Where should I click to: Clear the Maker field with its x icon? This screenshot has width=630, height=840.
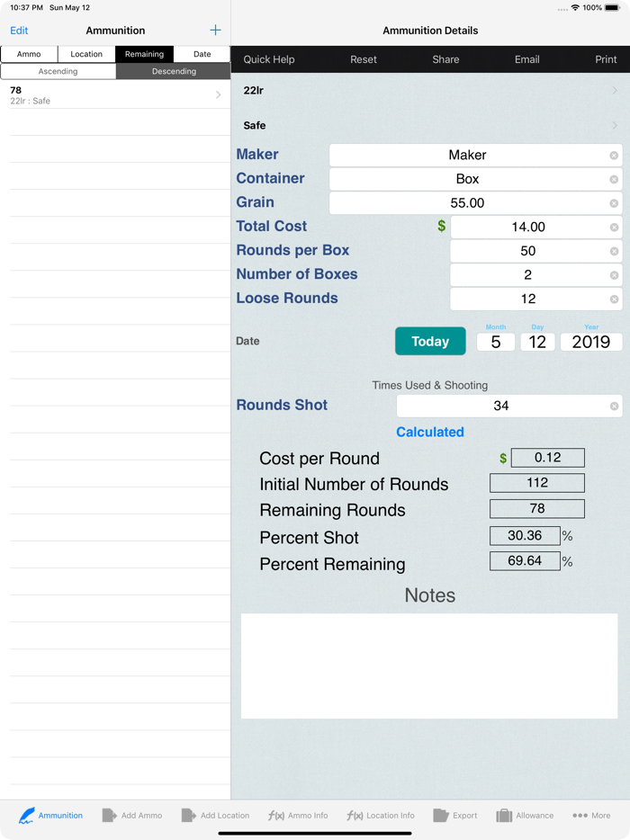(x=614, y=156)
